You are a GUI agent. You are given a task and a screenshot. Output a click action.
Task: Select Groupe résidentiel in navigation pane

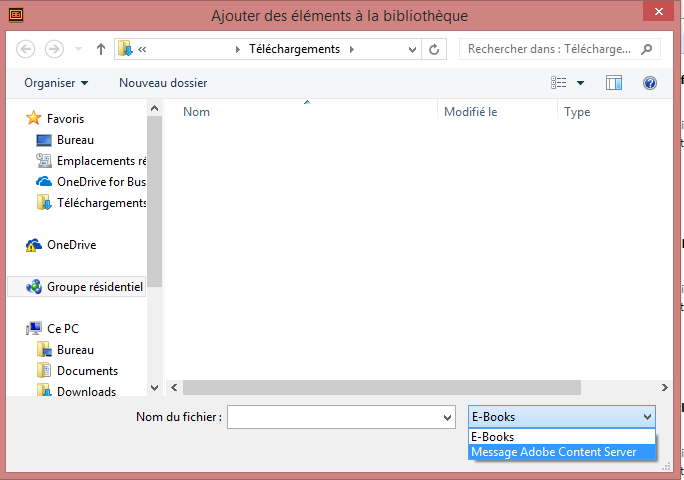[x=95, y=287]
